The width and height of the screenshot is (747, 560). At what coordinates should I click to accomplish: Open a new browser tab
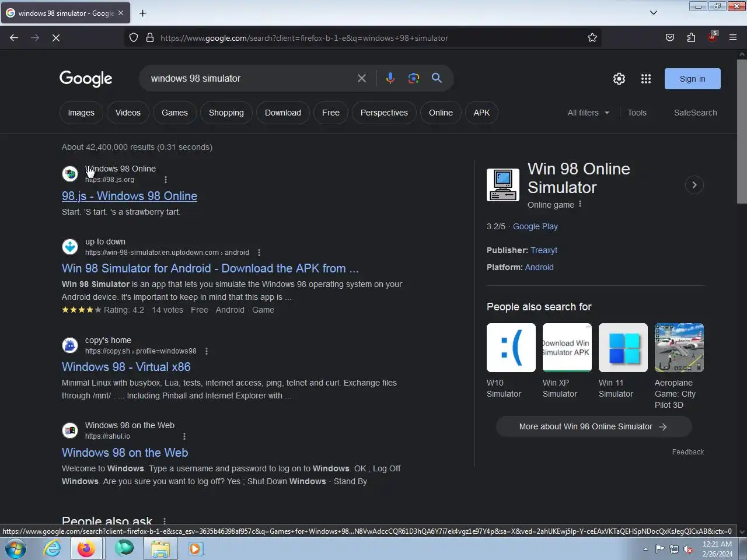(142, 13)
